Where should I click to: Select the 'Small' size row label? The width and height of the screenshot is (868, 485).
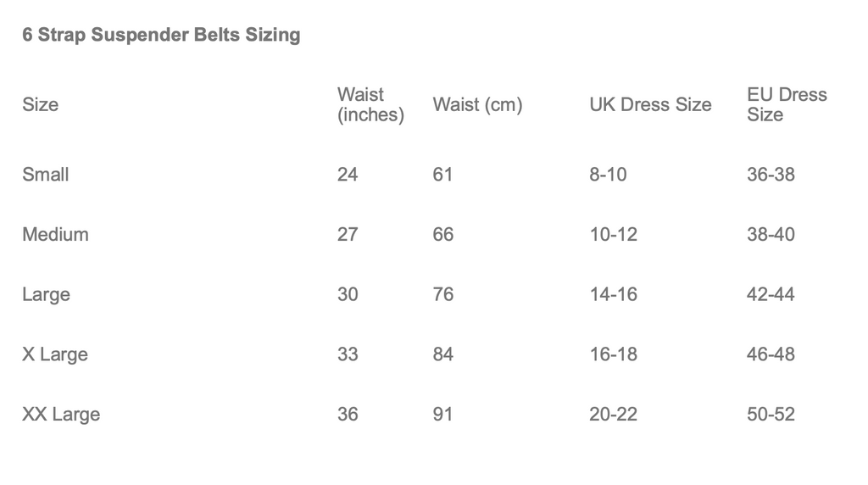(x=46, y=175)
